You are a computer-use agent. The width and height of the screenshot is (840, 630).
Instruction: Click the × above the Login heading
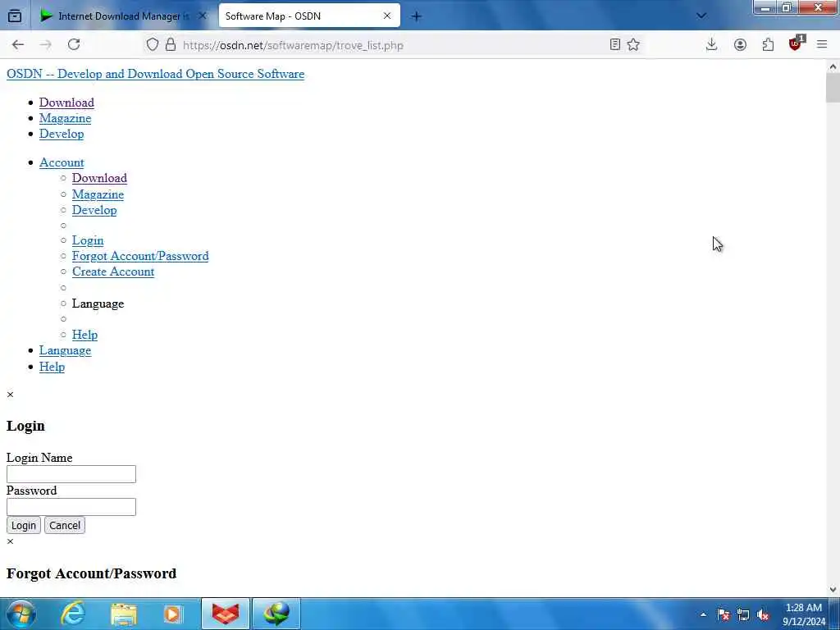pos(10,395)
